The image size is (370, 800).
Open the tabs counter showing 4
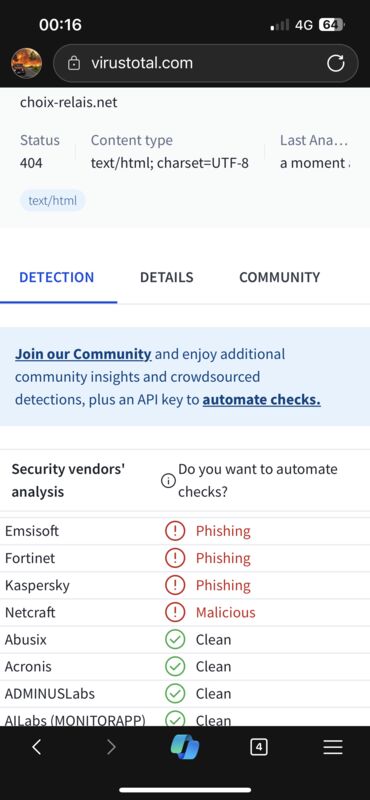pos(259,747)
